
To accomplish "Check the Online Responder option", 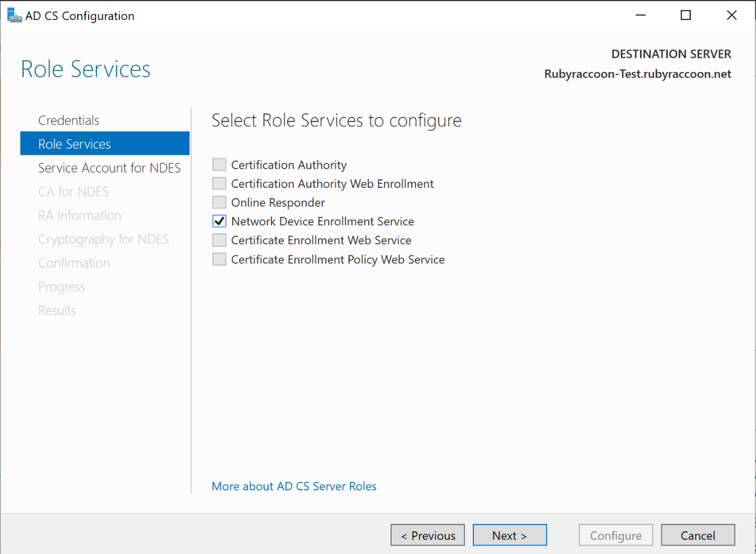I will [219, 202].
